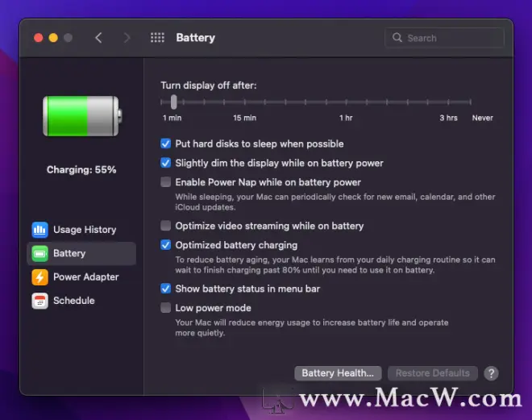Click the 1 min slider label
The image size is (532, 420).
[x=172, y=118]
